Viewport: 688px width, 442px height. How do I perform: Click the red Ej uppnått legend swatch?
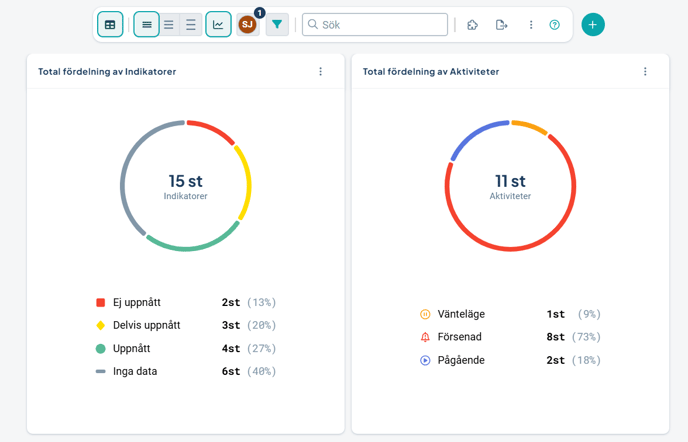pos(101,302)
